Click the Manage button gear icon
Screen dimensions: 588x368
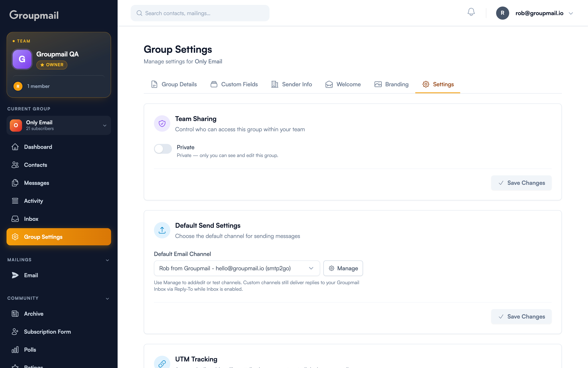[x=331, y=268]
